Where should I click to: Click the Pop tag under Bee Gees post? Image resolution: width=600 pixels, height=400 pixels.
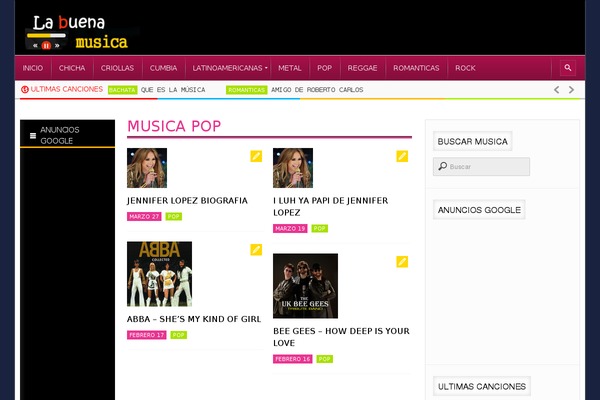click(324, 359)
